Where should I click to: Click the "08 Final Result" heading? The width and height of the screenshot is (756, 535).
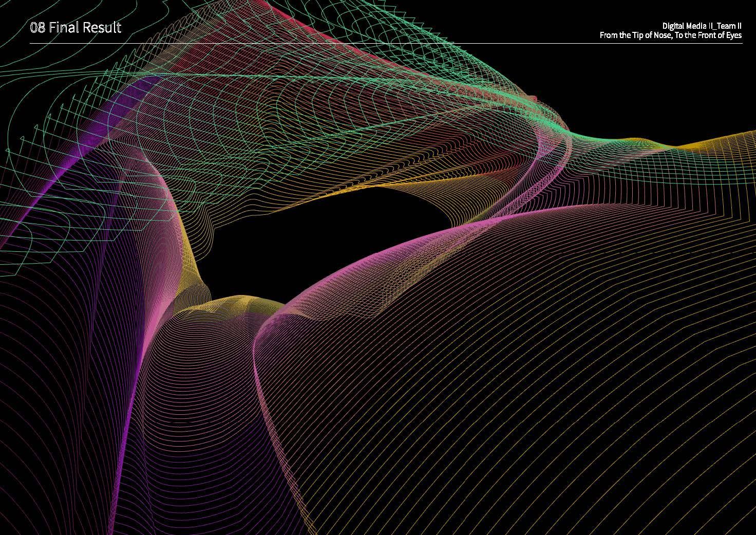[x=75, y=27]
